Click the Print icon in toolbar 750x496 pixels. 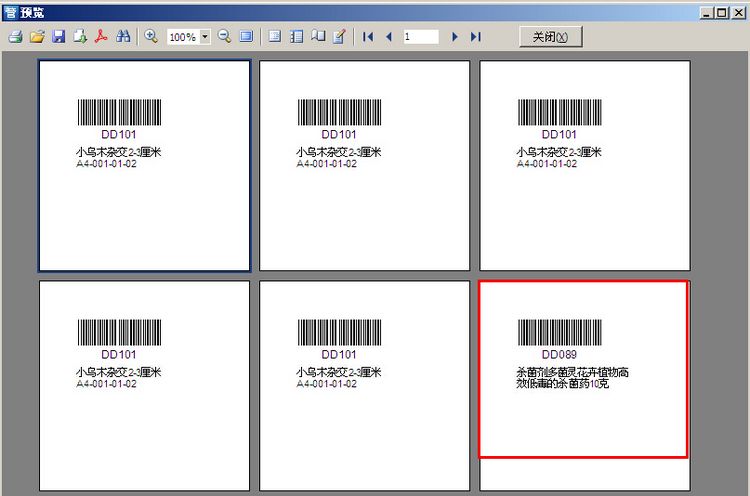point(15,37)
